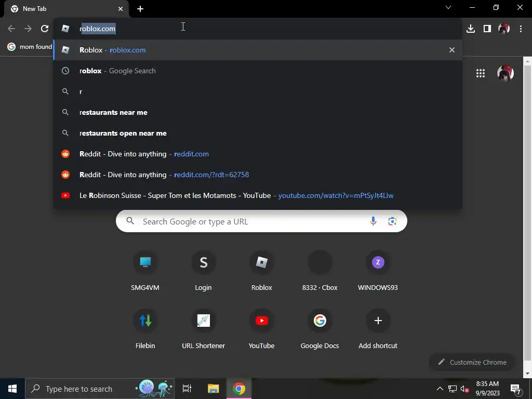The width and height of the screenshot is (532, 399).
Task: Open the SMG4VM shortcut
Action: [145, 271]
